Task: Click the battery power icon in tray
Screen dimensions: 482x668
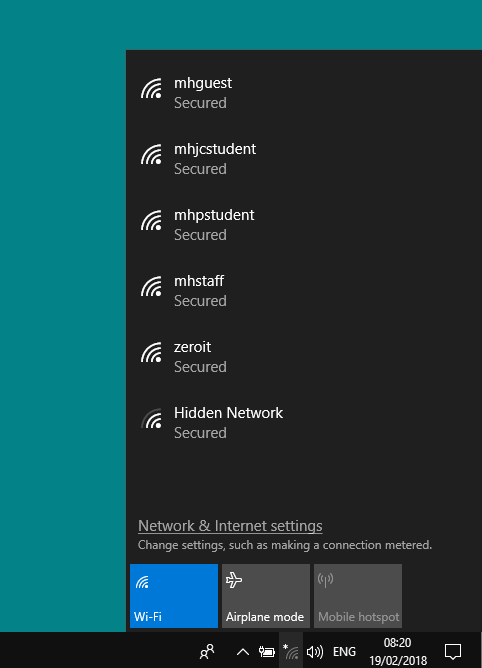Action: tap(267, 651)
